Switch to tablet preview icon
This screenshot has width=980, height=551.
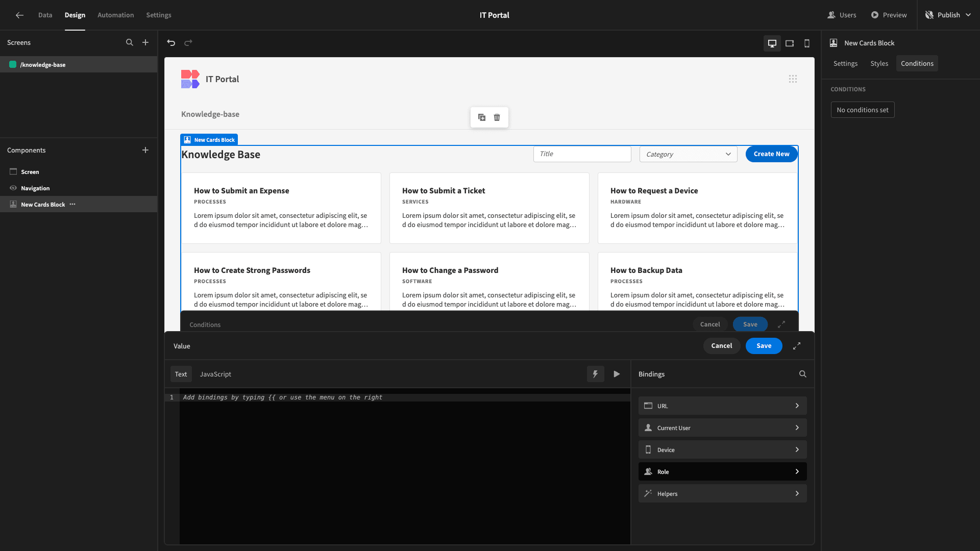790,43
